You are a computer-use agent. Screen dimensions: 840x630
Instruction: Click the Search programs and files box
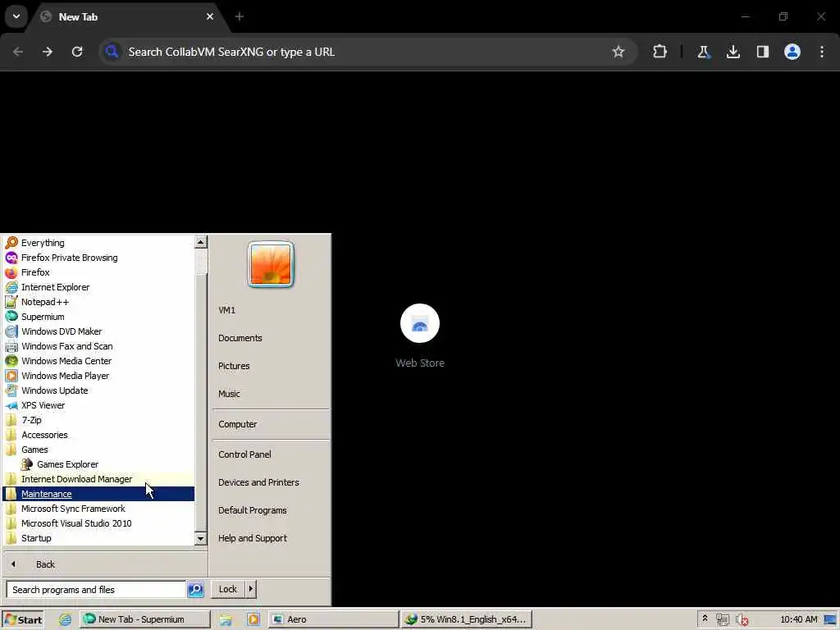[x=97, y=589]
